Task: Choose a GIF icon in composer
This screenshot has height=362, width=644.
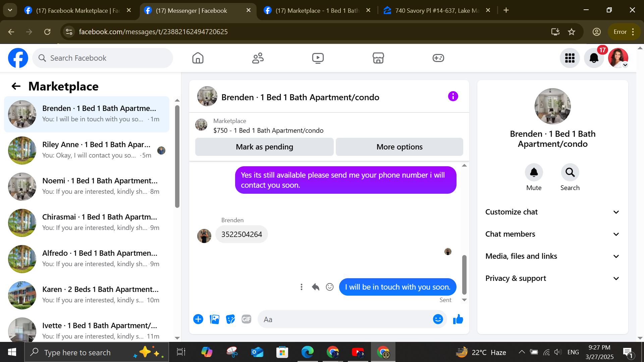Action: pyautogui.click(x=247, y=319)
